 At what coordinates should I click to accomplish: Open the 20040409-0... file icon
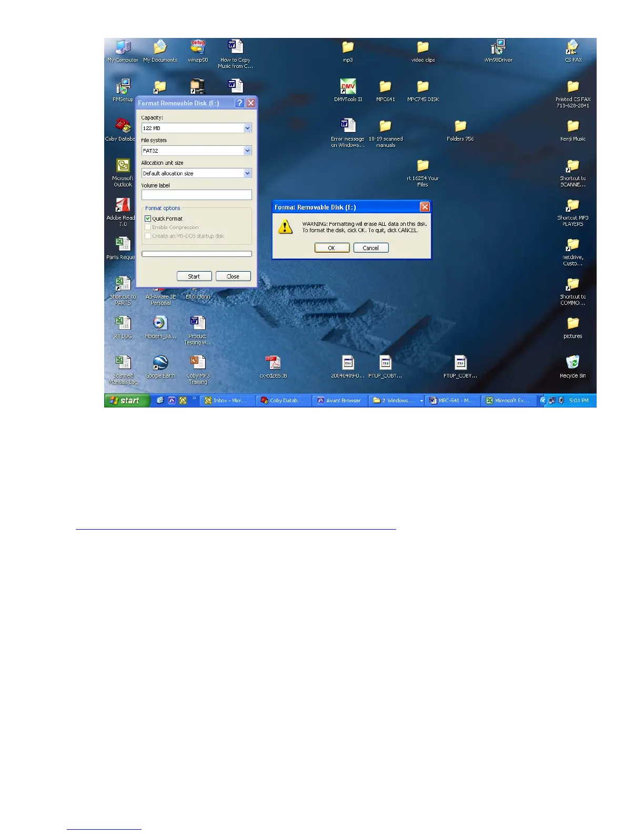(348, 367)
